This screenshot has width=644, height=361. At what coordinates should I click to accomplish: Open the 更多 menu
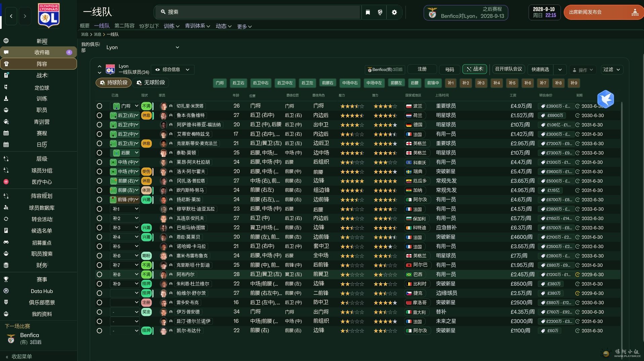pos(244,26)
